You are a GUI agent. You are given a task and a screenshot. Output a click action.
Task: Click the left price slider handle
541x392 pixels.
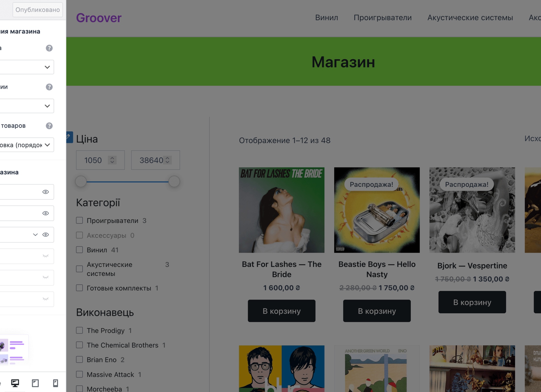pyautogui.click(x=81, y=182)
